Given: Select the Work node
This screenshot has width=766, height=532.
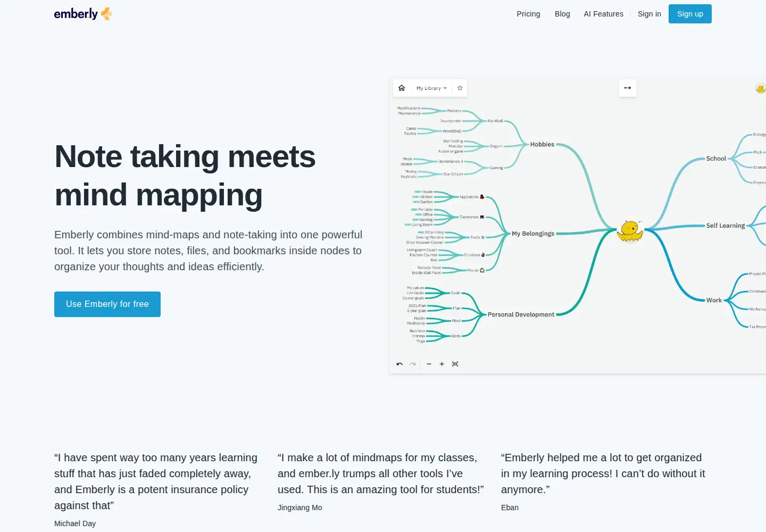Looking at the screenshot, I should (714, 301).
